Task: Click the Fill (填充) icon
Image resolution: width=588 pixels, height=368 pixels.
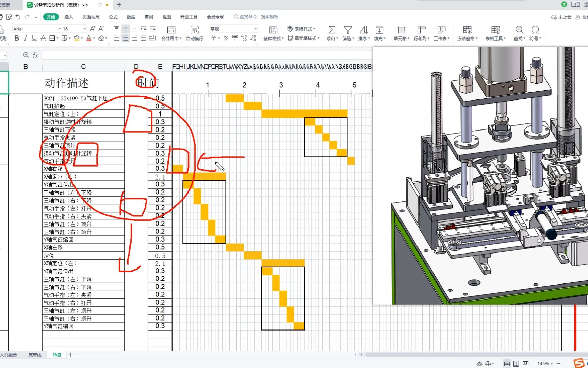Action: (379, 30)
